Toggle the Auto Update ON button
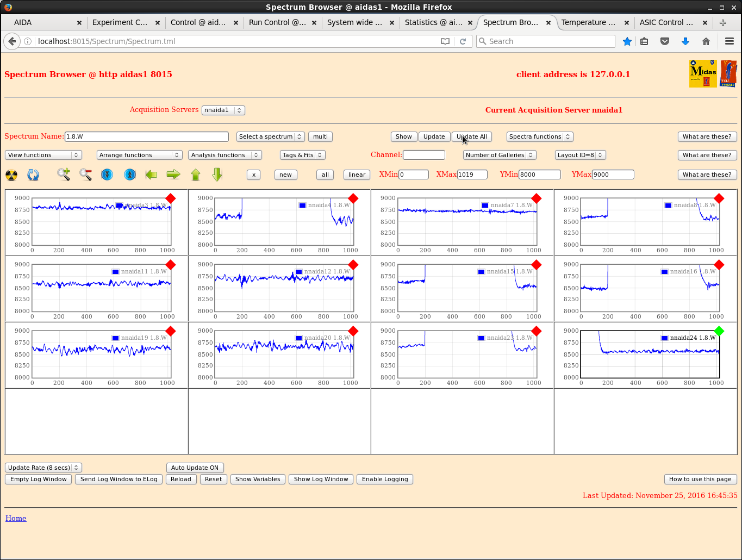The image size is (742, 560). click(195, 468)
